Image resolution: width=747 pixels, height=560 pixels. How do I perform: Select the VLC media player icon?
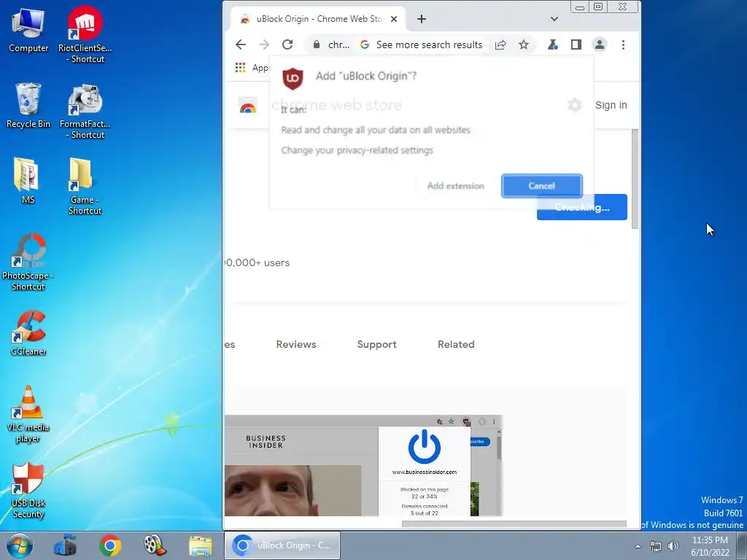click(28, 414)
